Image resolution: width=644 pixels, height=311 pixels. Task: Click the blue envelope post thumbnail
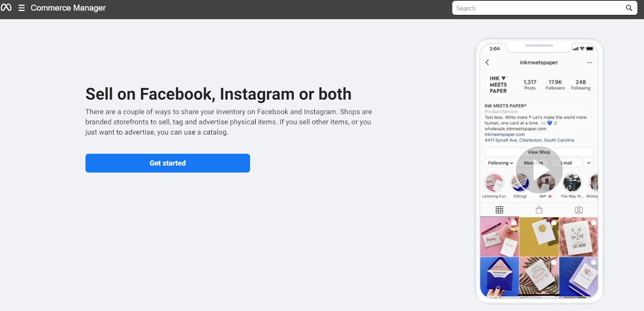(499, 277)
